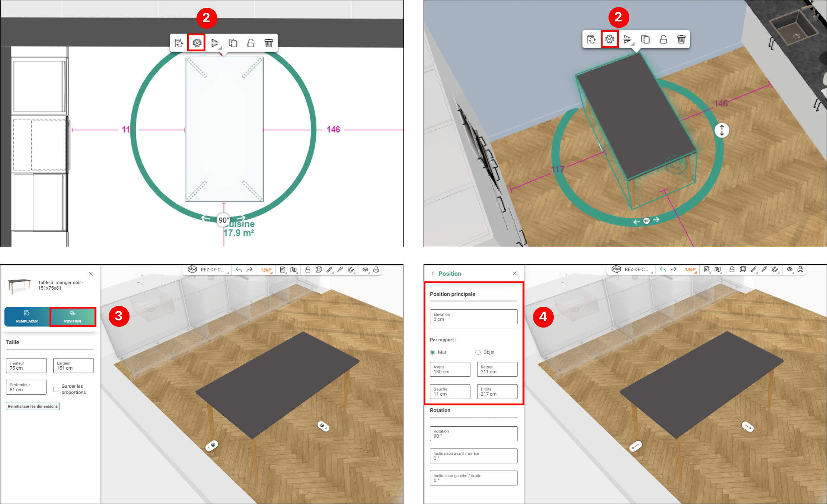Select marker pen tool in Taille screenshot toolbar
827x504 pixels.
(x=340, y=269)
